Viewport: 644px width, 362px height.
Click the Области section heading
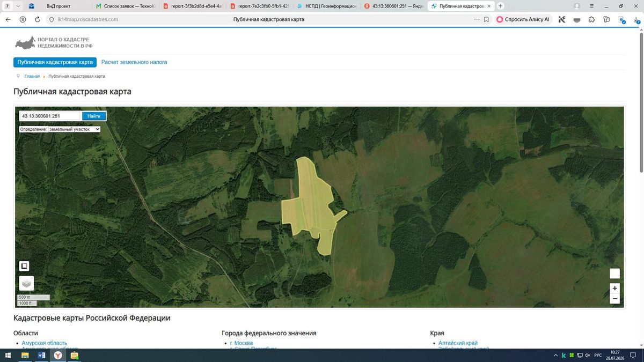[26, 333]
